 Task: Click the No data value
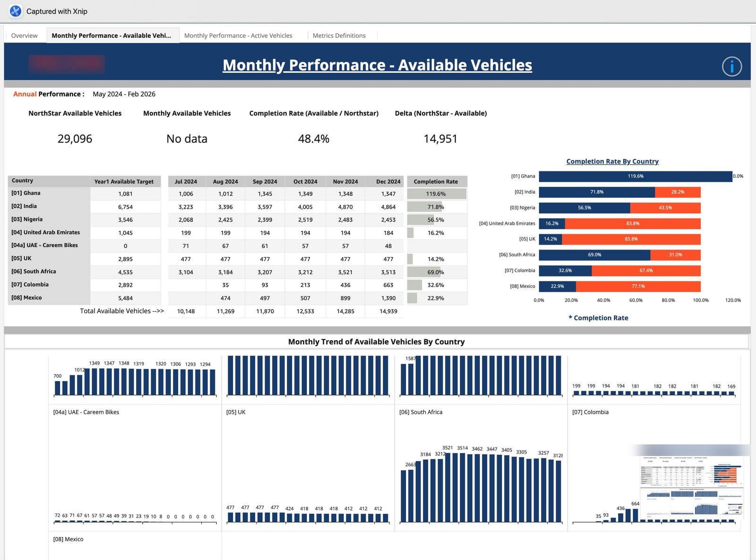[187, 139]
